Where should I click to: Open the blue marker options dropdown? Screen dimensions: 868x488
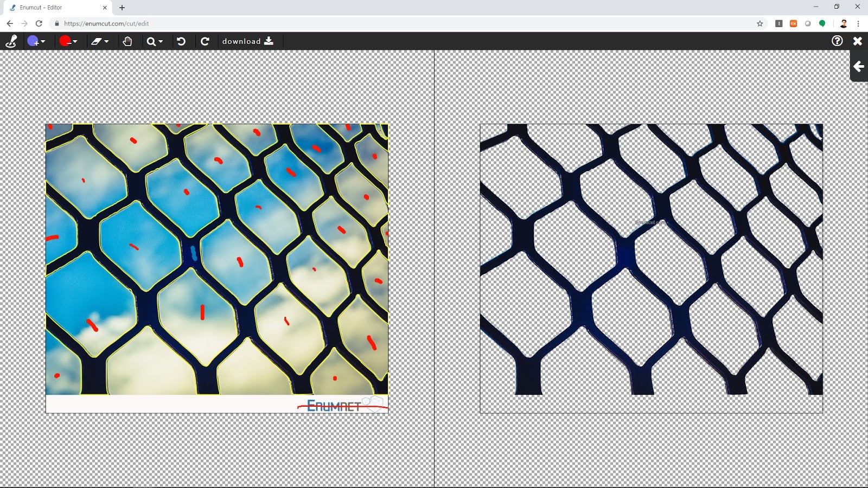pyautogui.click(x=44, y=41)
